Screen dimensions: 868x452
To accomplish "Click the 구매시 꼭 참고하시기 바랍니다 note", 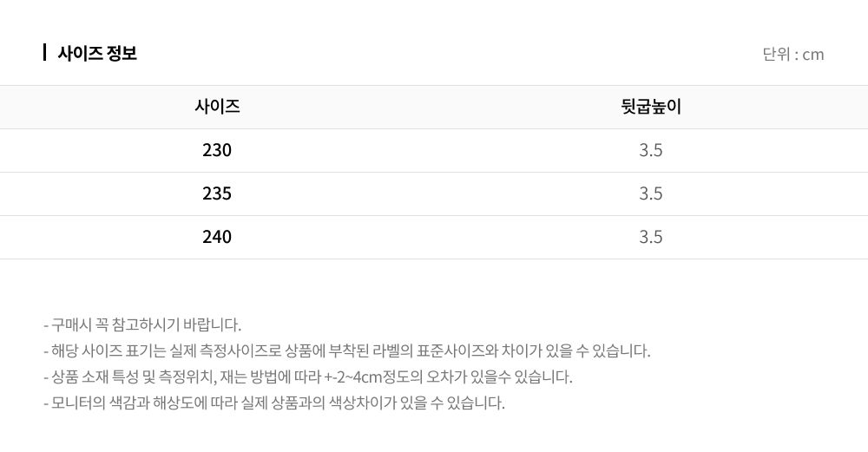I will point(142,324).
